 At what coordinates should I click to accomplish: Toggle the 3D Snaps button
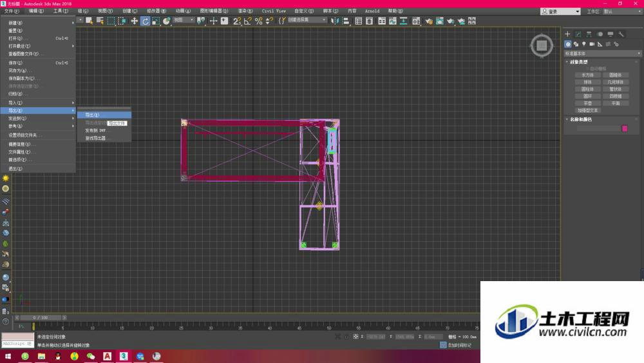coord(236,21)
